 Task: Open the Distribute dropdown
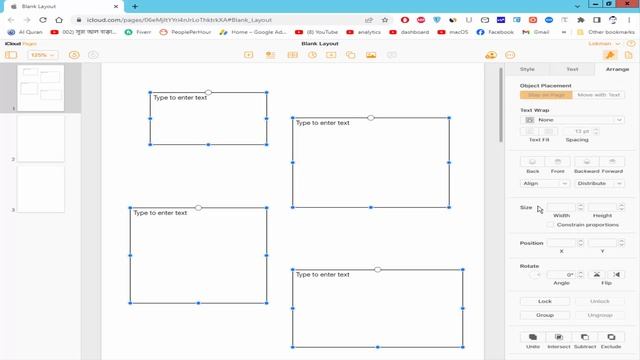pyautogui.click(x=599, y=183)
